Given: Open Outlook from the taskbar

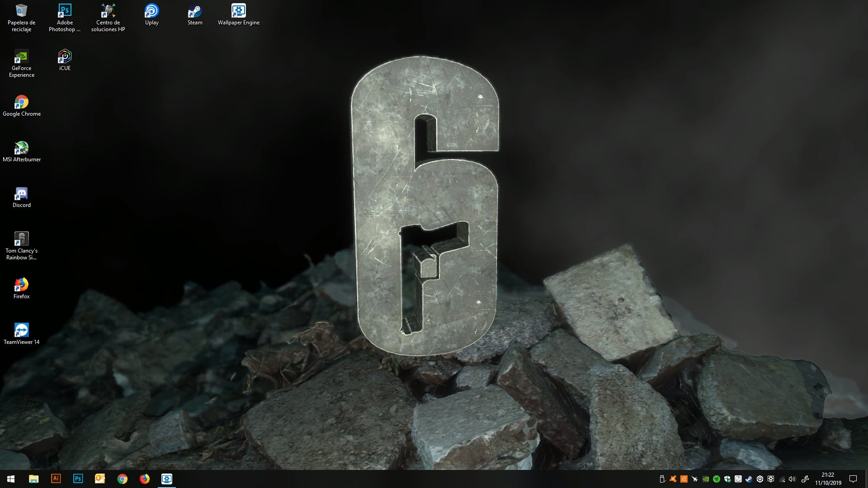Looking at the screenshot, I should 100,479.
